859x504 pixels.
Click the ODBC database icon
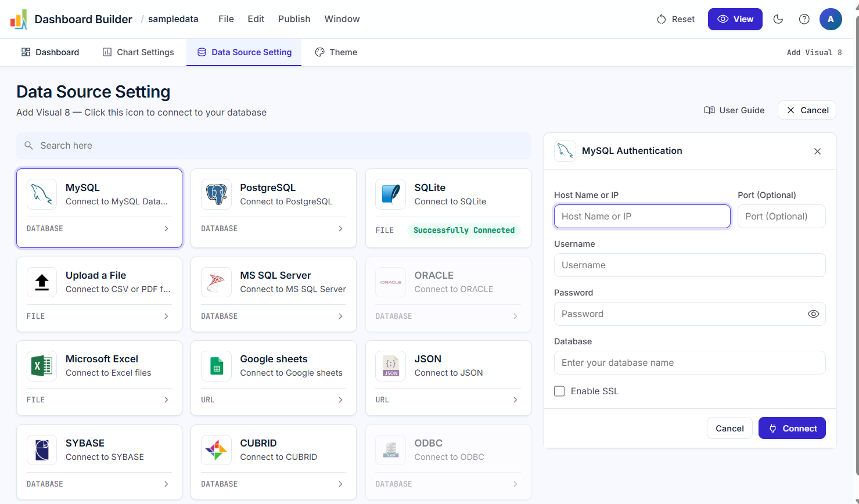click(x=390, y=450)
